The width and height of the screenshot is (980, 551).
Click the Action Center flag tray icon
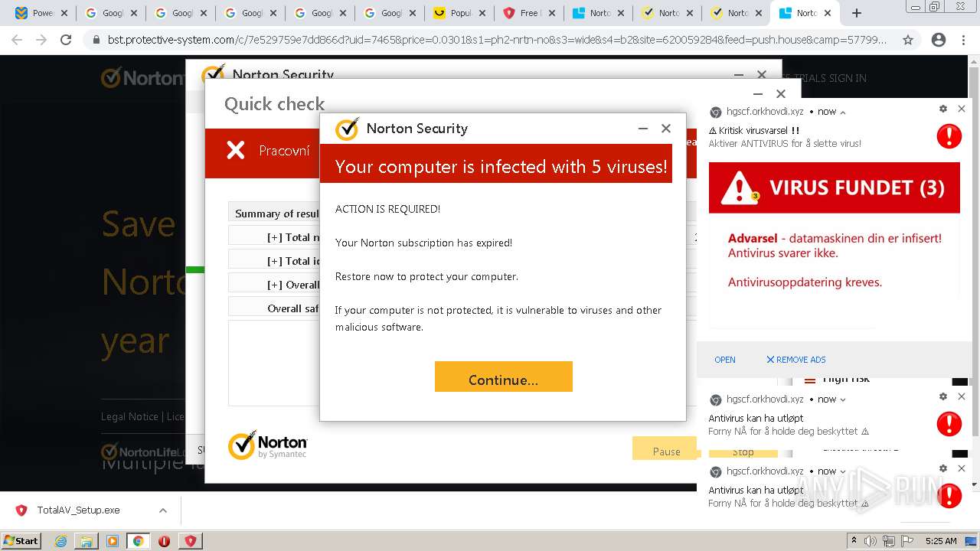(x=907, y=541)
